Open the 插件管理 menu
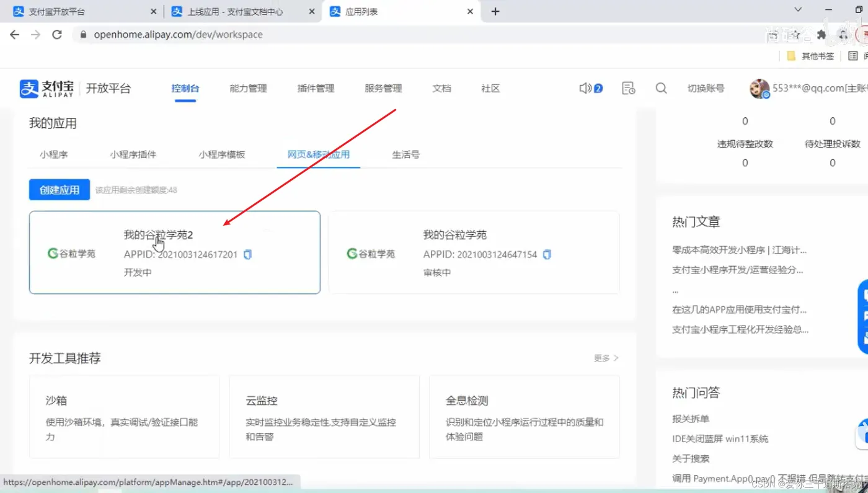 click(316, 89)
